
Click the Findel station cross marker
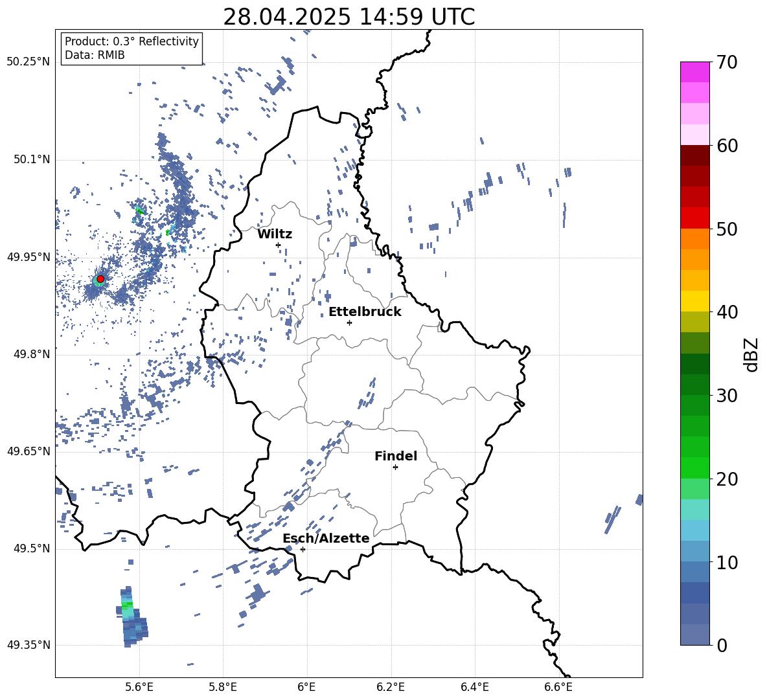pyautogui.click(x=395, y=468)
